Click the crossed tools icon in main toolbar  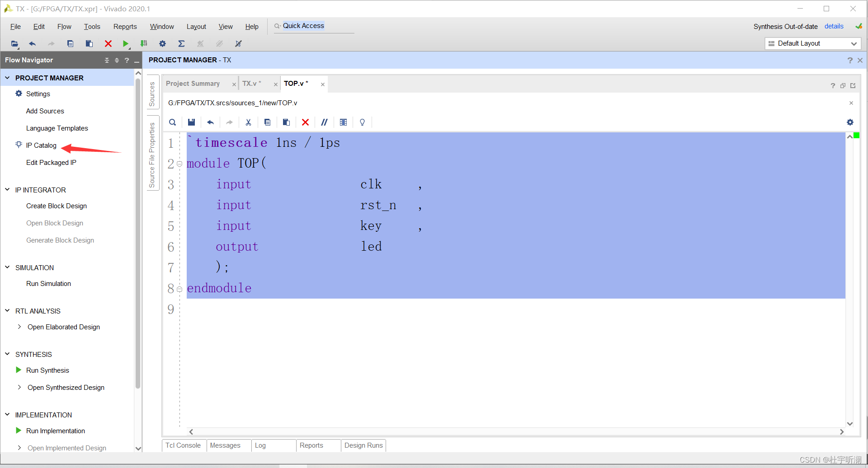tap(238, 44)
